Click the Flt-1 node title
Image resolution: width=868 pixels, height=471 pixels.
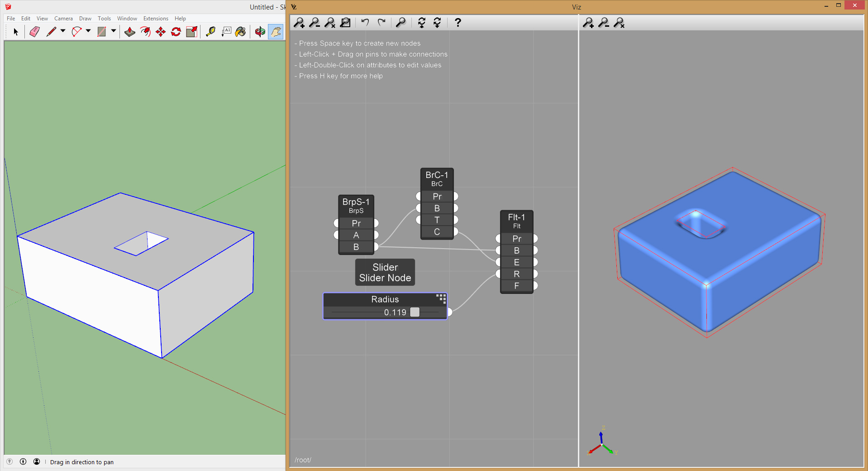(x=516, y=217)
